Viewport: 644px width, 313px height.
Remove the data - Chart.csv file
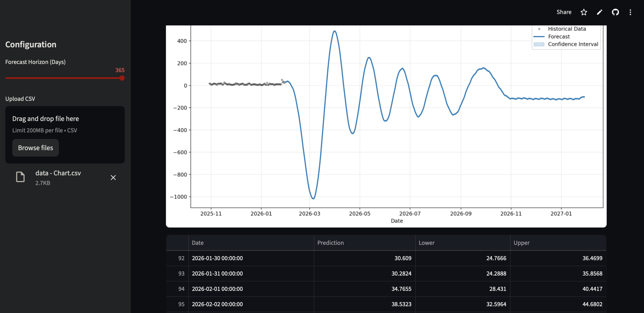pos(113,178)
